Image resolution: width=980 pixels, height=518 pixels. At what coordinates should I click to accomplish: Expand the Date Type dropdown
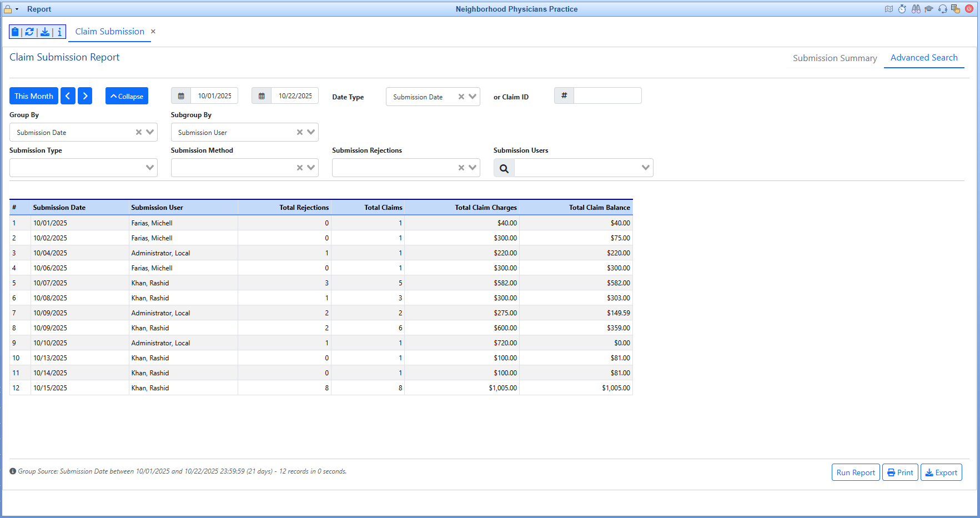pos(473,97)
